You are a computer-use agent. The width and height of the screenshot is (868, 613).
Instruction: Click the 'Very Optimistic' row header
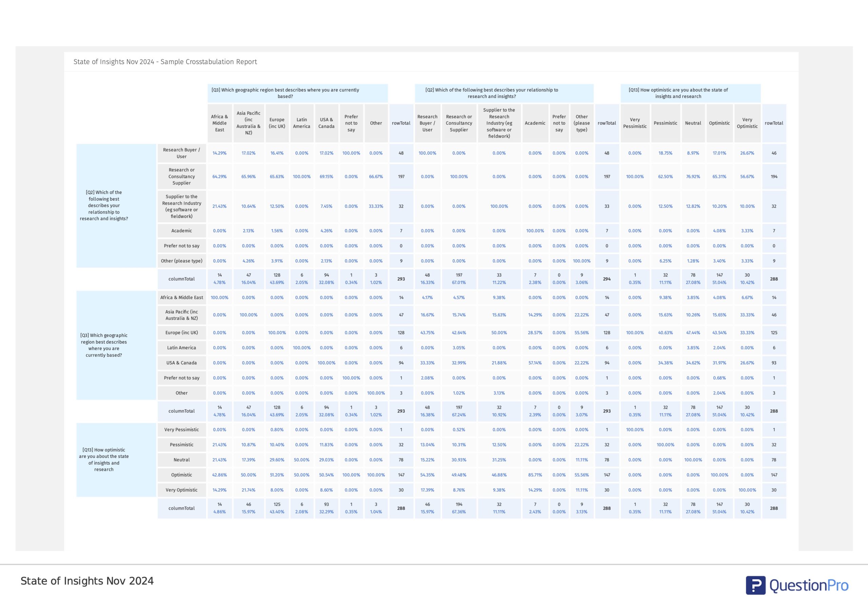(182, 490)
